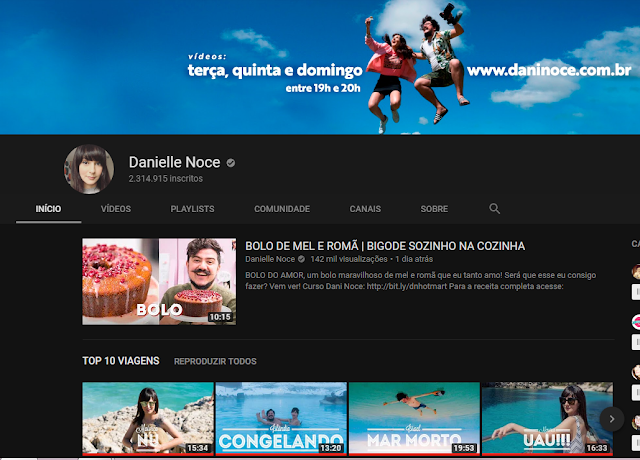Open the CANAIS tab
The height and width of the screenshot is (460, 640).
(365, 209)
